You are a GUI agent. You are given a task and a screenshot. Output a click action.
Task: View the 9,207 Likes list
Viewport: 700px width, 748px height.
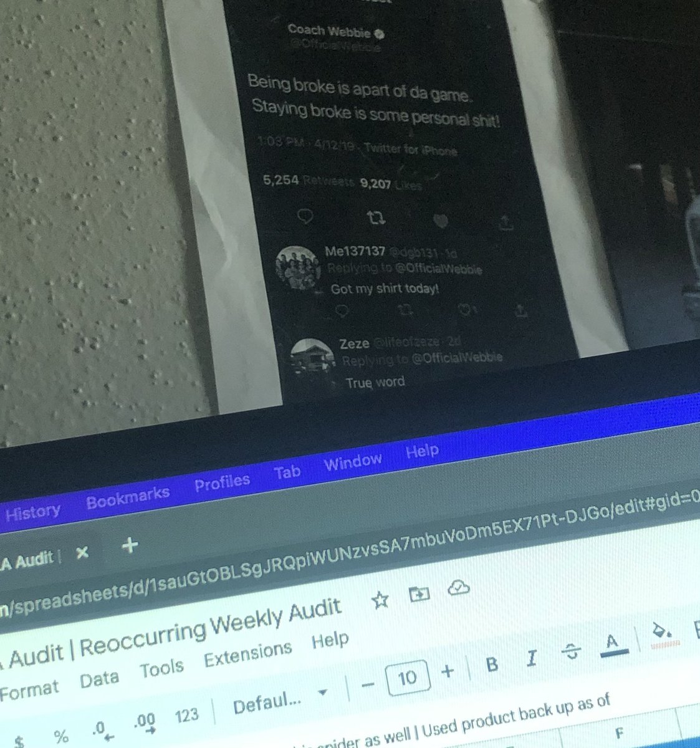click(x=391, y=184)
